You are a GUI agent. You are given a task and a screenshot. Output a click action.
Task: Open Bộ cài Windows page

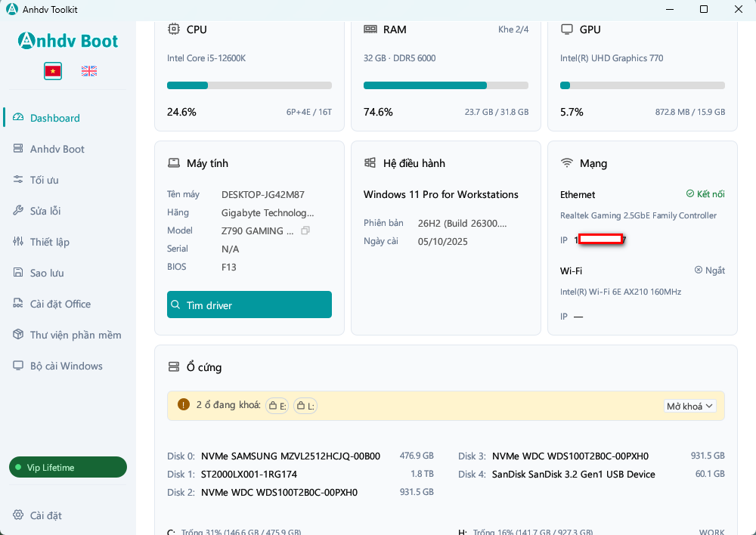(x=67, y=366)
